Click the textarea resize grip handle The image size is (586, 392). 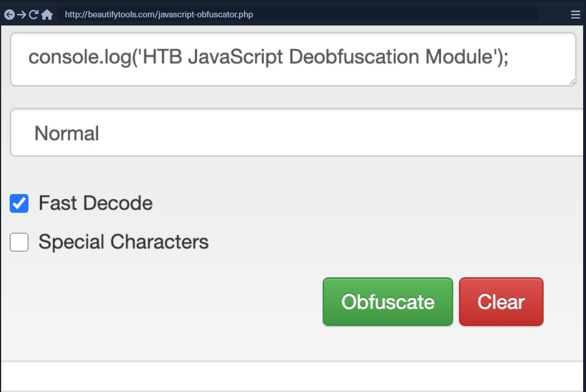(x=573, y=82)
